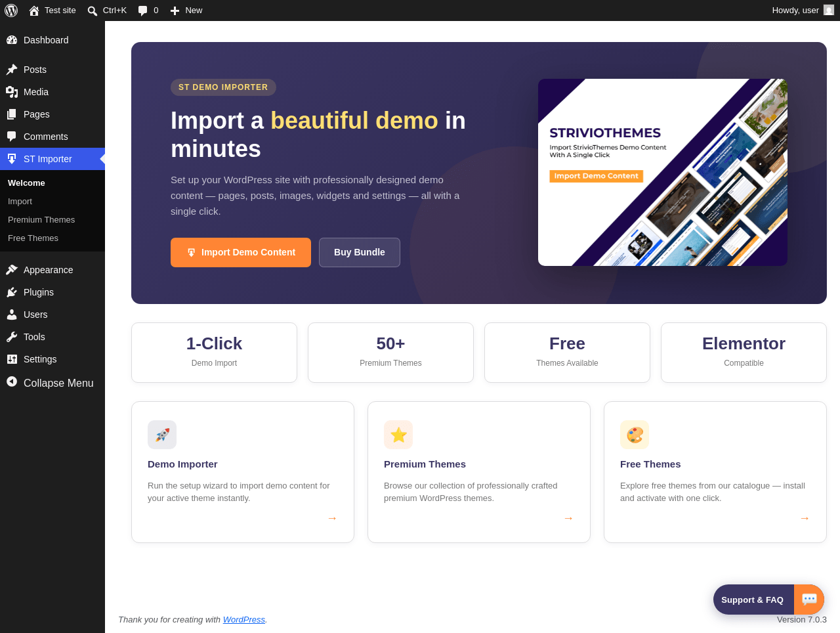Click the star icon on Premium Themes card

pyautogui.click(x=398, y=435)
